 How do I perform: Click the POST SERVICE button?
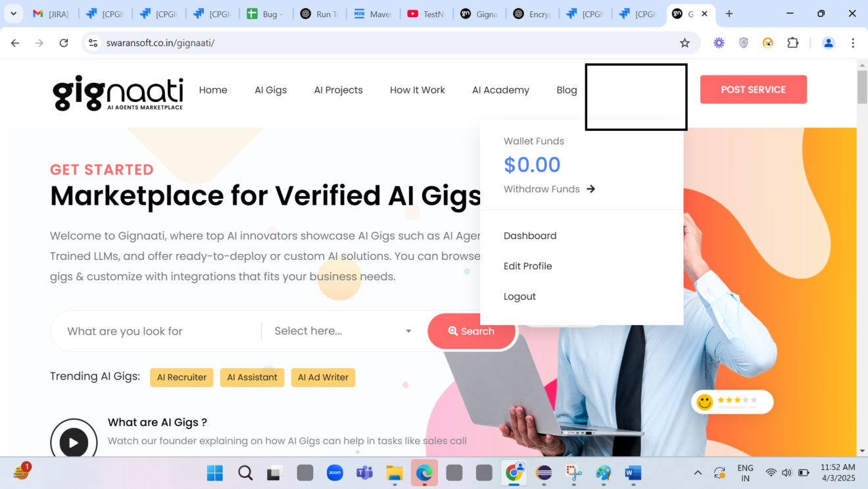[754, 90]
